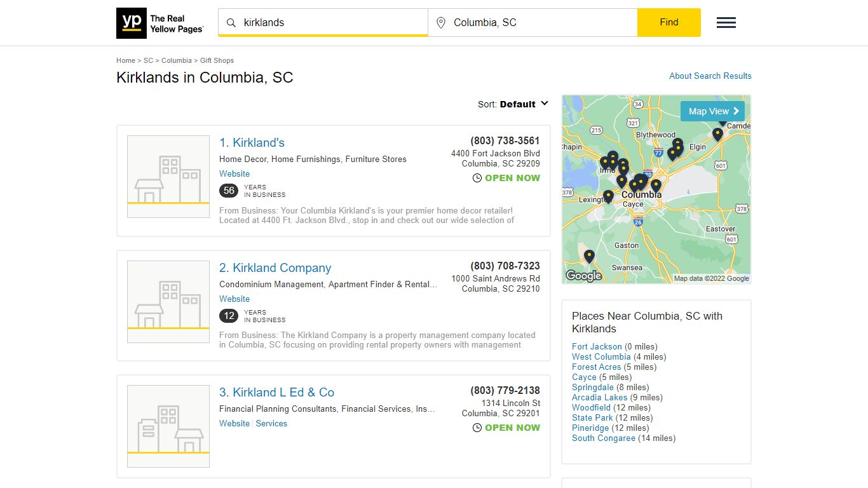Click the clock icon for Kirkland L Ed & Co
The height and width of the screenshot is (488, 868).
click(x=477, y=428)
